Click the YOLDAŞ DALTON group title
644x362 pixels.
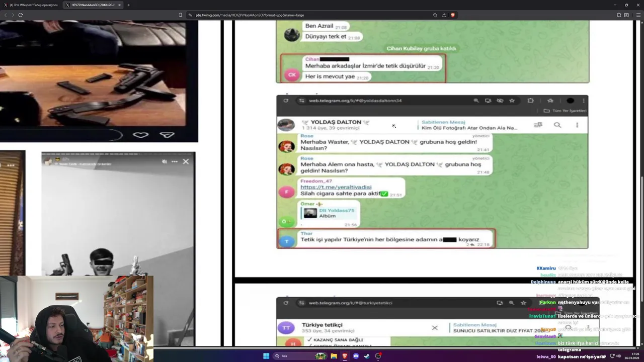pos(336,122)
